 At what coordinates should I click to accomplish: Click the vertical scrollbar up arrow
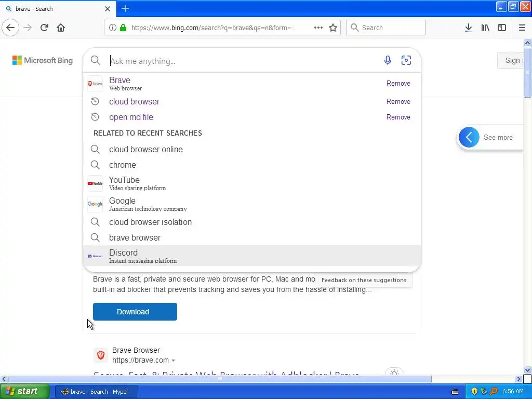tap(528, 43)
